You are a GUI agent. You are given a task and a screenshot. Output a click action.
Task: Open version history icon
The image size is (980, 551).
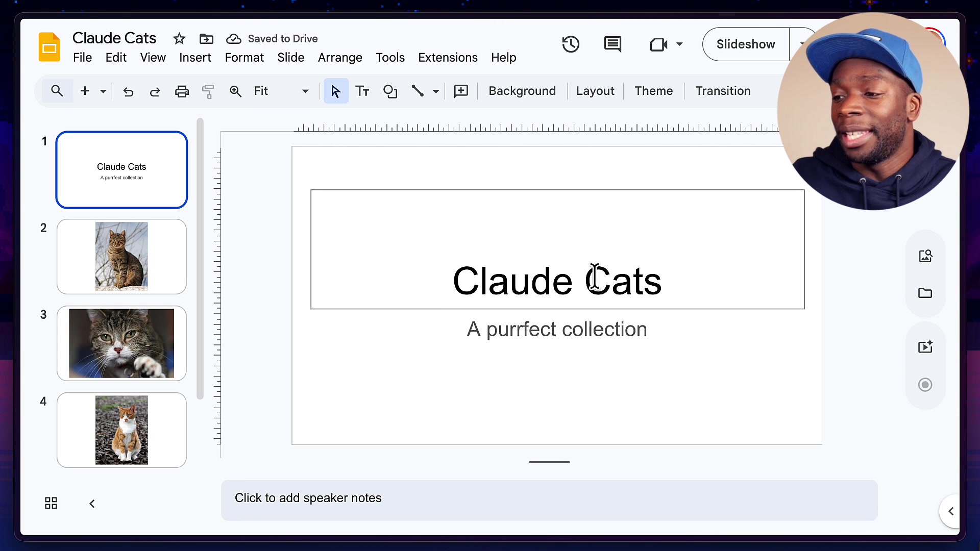click(x=571, y=44)
